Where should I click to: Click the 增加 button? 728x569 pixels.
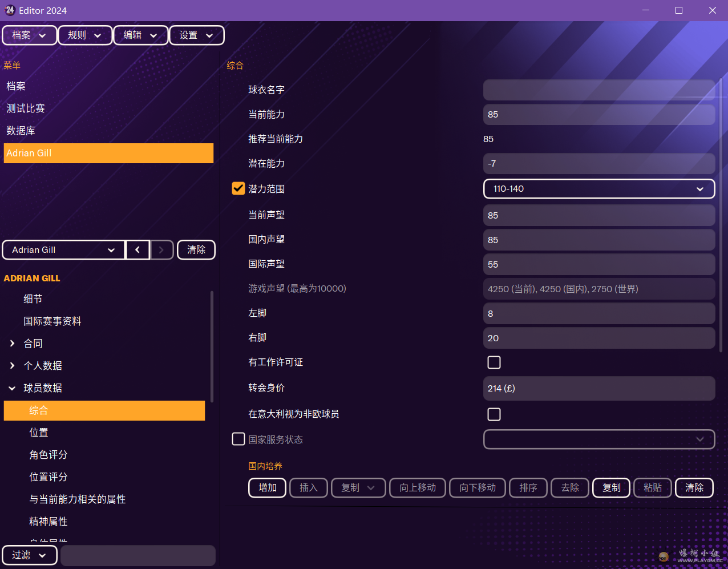pos(267,488)
